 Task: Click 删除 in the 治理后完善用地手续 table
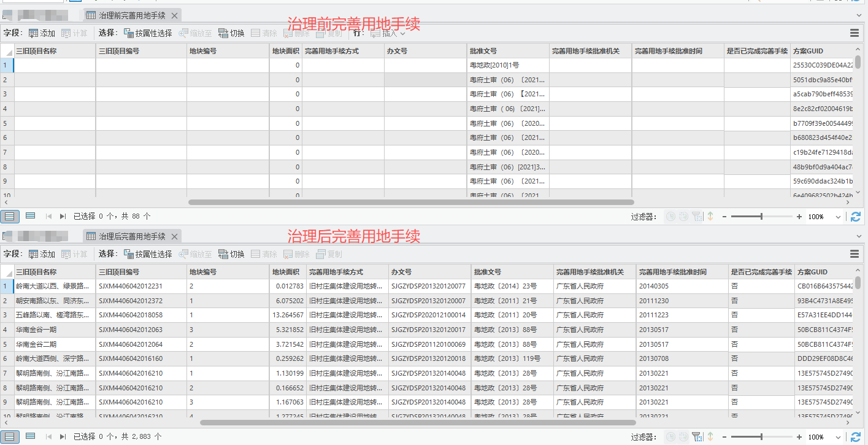click(296, 254)
